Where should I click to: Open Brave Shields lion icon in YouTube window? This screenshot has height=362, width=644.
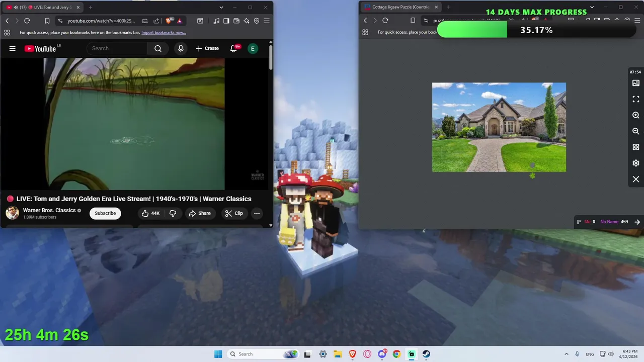point(169,21)
